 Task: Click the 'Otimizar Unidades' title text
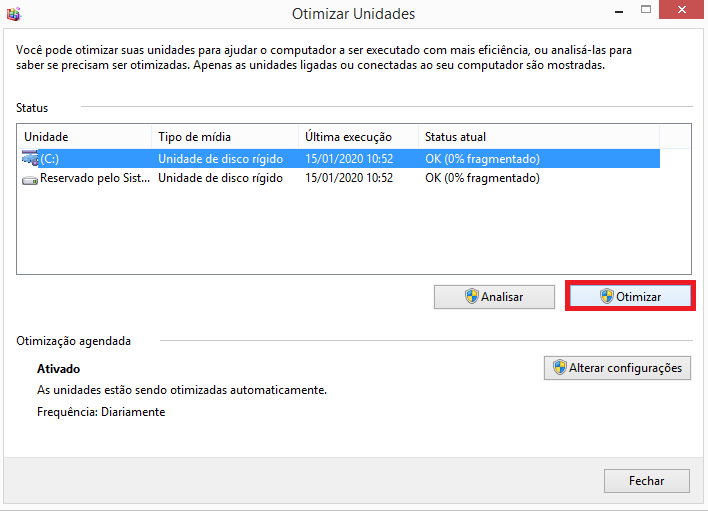tap(354, 14)
